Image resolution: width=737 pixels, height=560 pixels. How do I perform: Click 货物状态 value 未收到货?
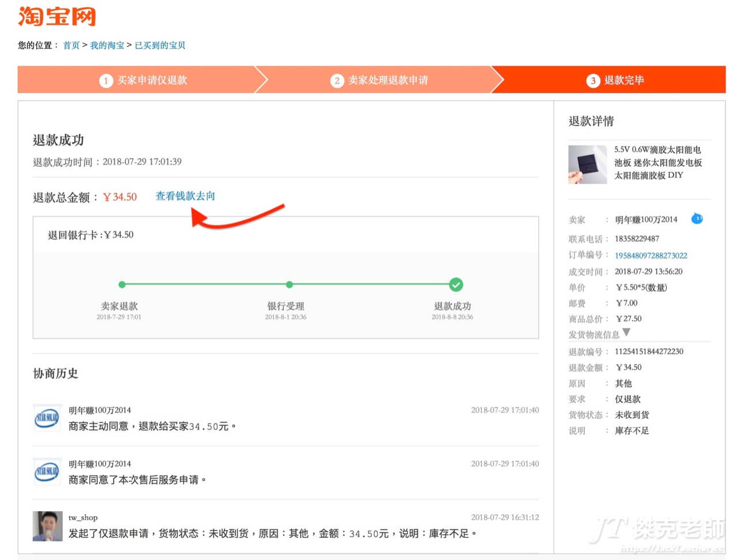coord(632,415)
